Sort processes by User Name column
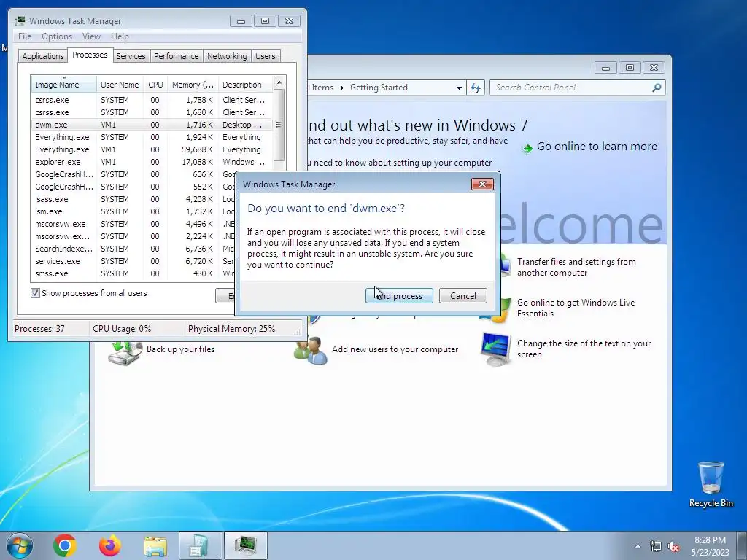The height and width of the screenshot is (560, 747). pos(120,85)
